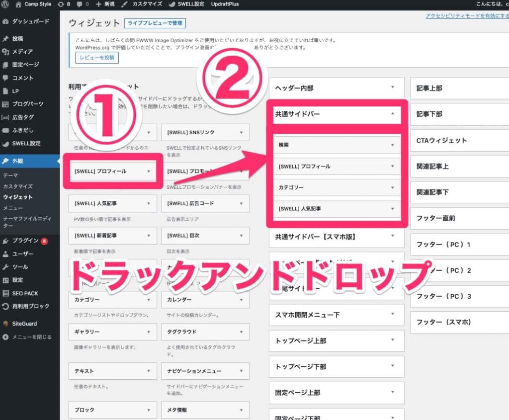
Task: Click the ツール wrench icon
Action: click(x=5, y=267)
